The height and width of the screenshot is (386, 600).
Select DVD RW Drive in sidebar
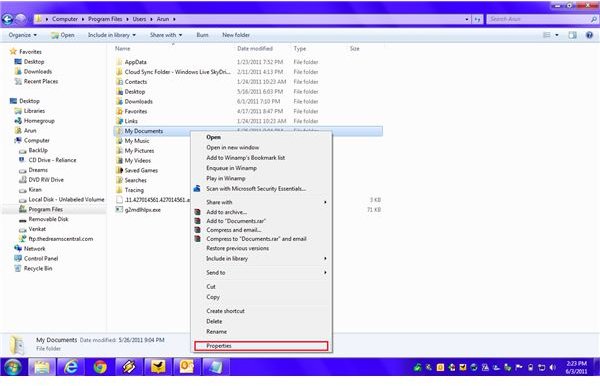pos(46,180)
